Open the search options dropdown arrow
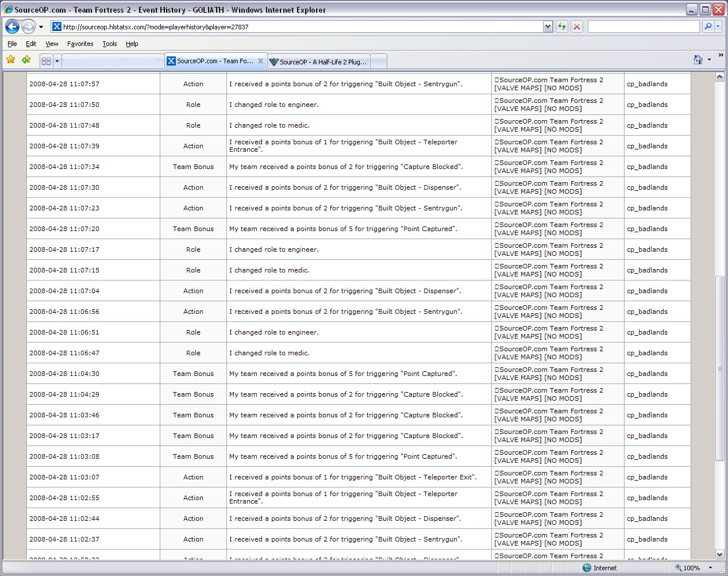728x576 pixels. (x=718, y=26)
